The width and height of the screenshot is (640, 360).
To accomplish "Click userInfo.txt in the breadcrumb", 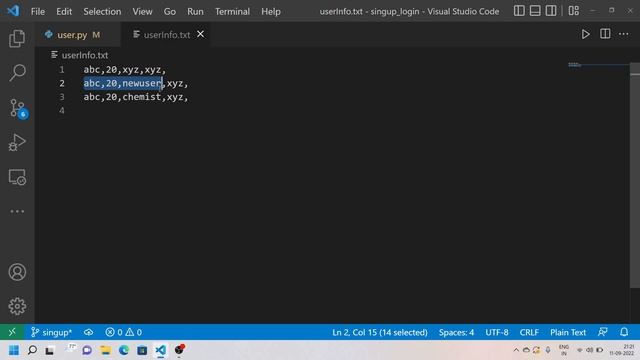I will click(x=85, y=55).
